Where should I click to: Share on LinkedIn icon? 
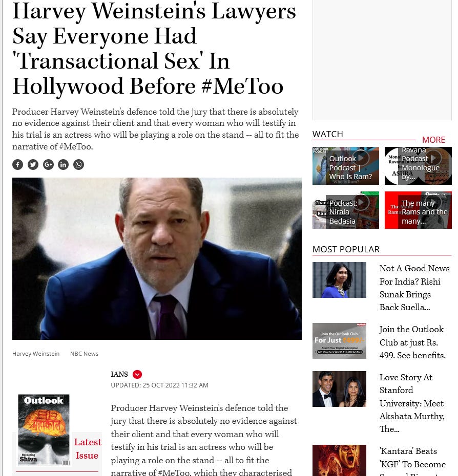coord(63,164)
